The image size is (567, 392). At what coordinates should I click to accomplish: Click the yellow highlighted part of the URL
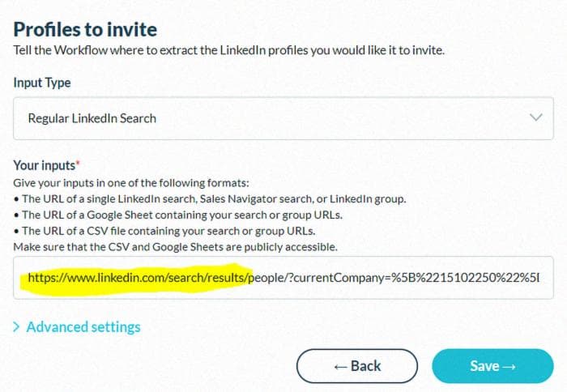(x=138, y=278)
